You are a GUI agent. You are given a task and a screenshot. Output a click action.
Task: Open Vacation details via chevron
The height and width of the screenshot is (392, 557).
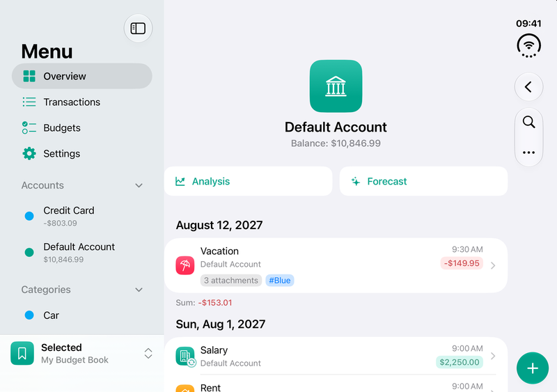tap(493, 265)
